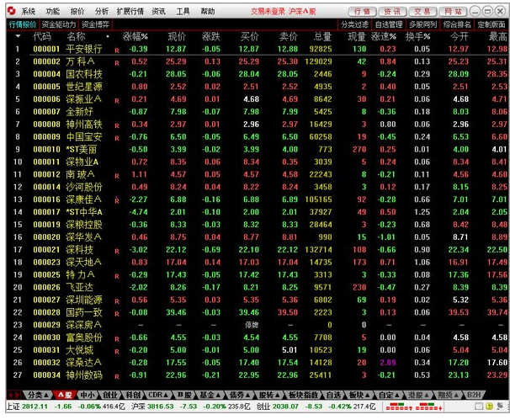Expand the 自定▲ bottom tab menu
The image size is (510, 420).
click(389, 395)
